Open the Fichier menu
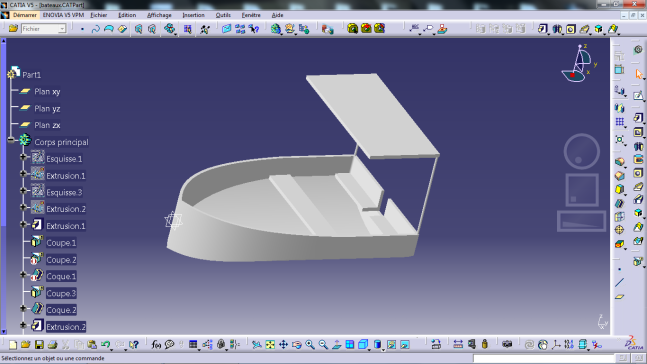This screenshot has height=364, width=647. tap(99, 15)
